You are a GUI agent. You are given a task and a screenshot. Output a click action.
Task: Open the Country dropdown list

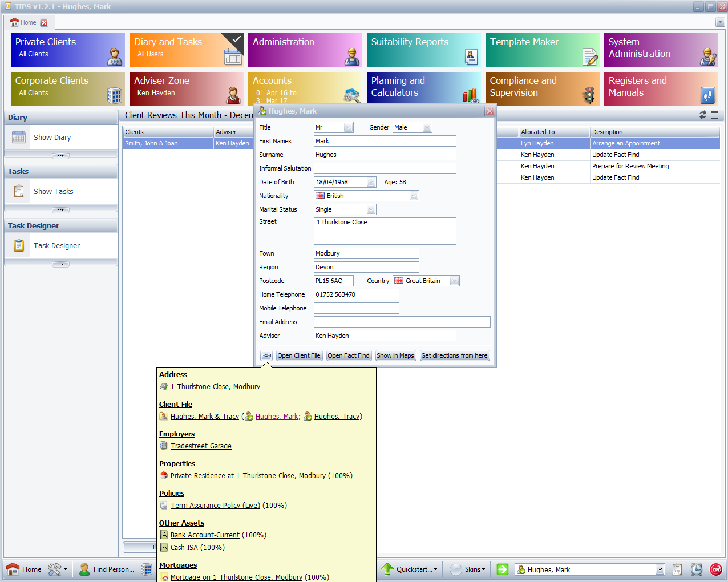pos(454,281)
